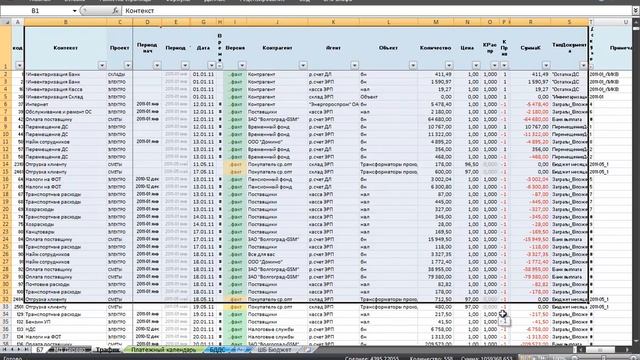640x360 pixels.
Task: Click the cell Канцтовары in row 23
Action: (x=66, y=232)
